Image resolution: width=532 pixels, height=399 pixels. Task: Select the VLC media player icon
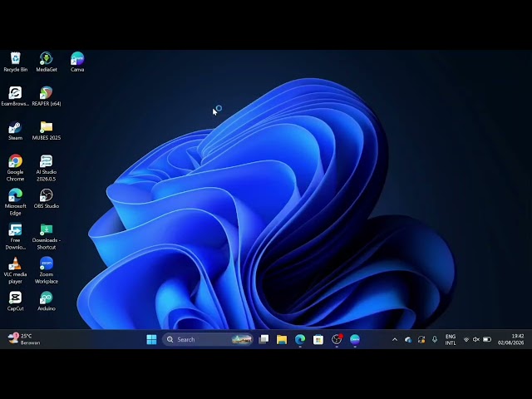[x=15, y=270]
